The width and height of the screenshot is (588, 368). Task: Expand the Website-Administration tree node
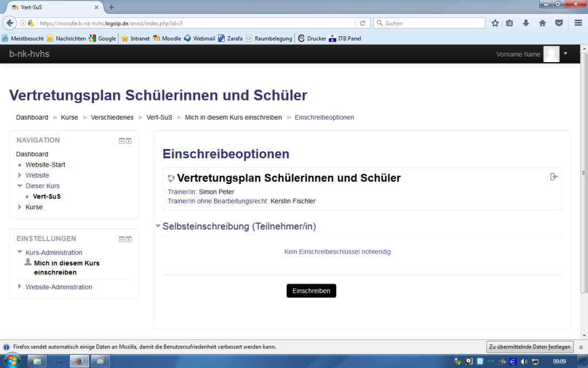tap(20, 286)
